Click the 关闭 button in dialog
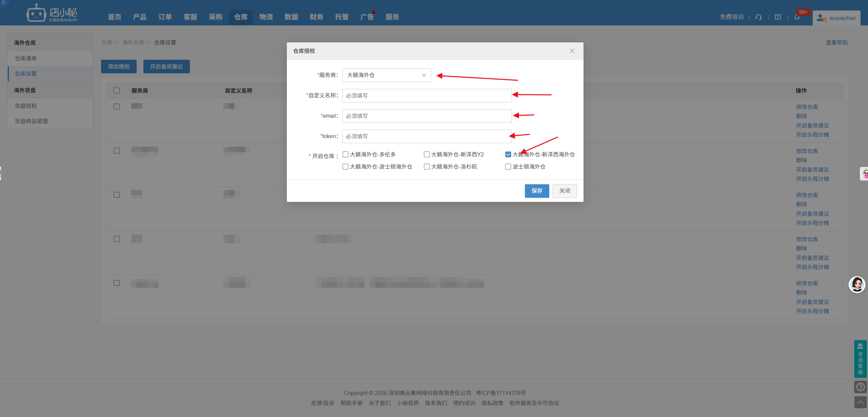 (565, 191)
